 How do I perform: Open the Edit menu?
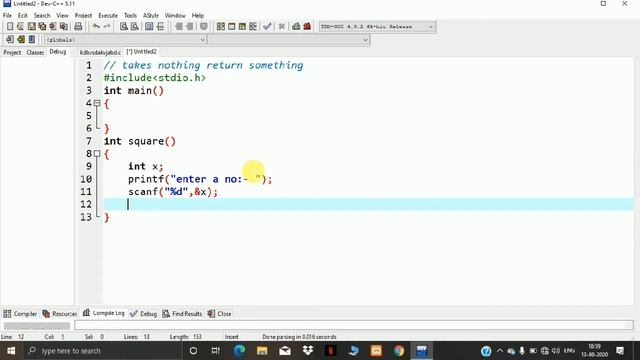22,16
